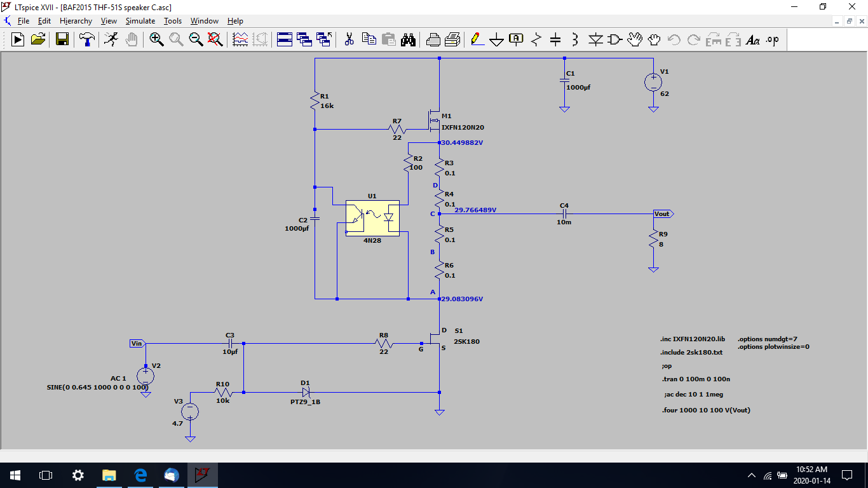Select the Text Aa tool
Image resolution: width=868 pixels, height=488 pixels.
[x=753, y=39]
